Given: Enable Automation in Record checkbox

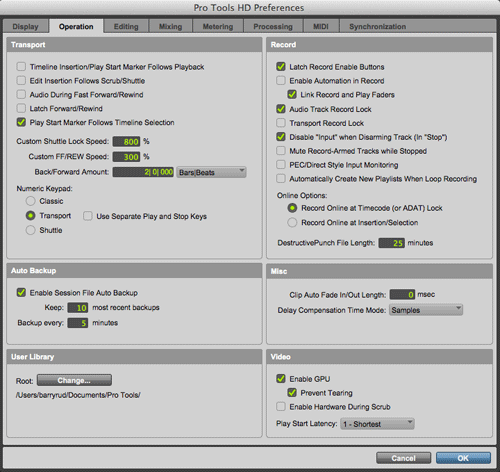Looking at the screenshot, I should pos(281,81).
